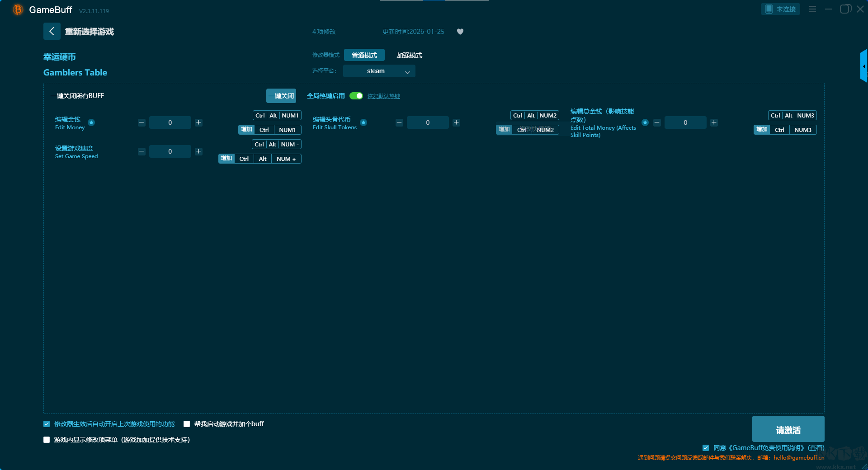The image size is (868, 470).
Task: Enable in-game modifier menu checkbox
Action: (x=47, y=440)
